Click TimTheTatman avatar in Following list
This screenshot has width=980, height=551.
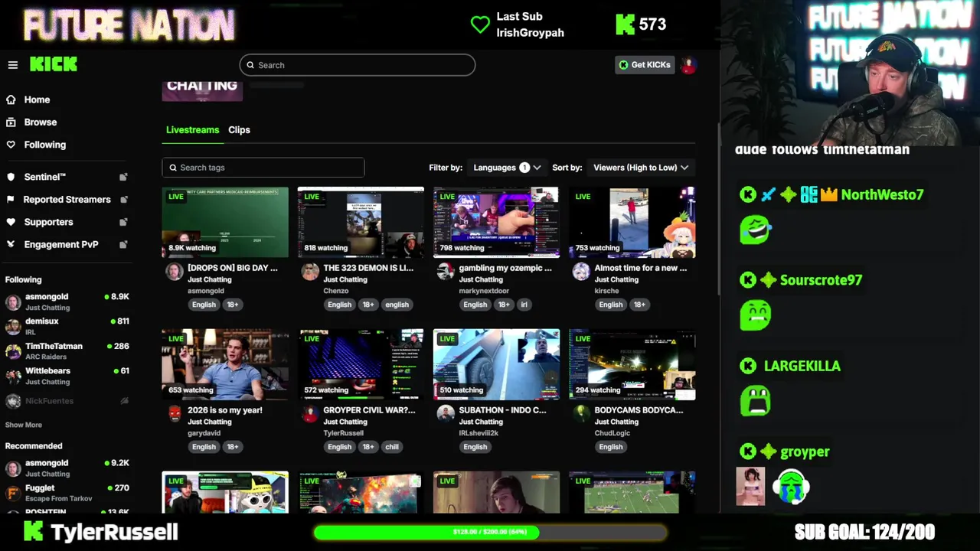(x=13, y=351)
